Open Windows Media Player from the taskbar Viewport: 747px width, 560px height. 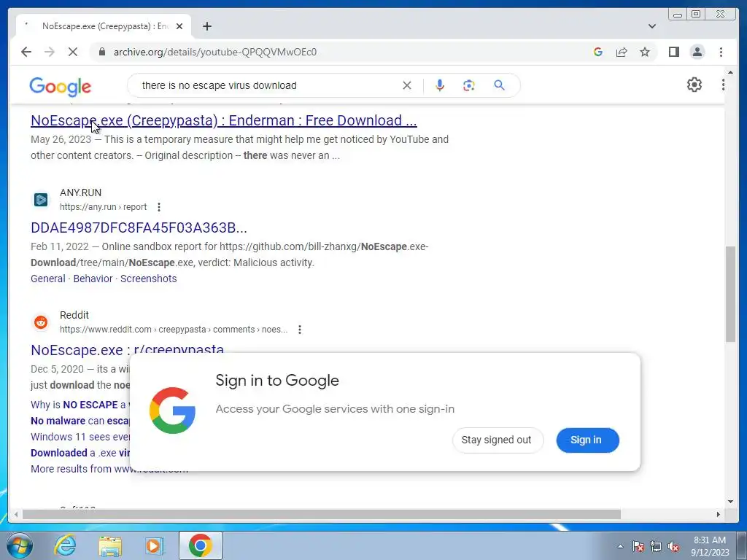[154, 545]
